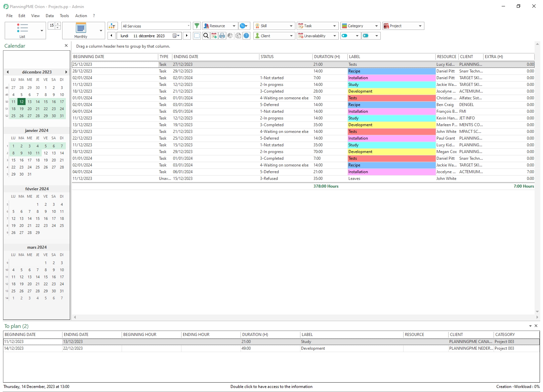Sort by DURATION (H) column in task list
This screenshot has height=392, width=543.
click(x=330, y=57)
